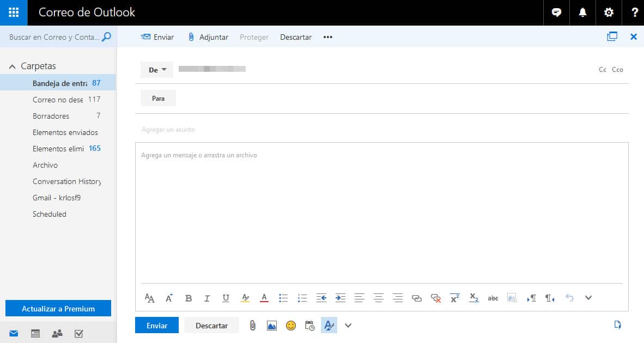Click the add-ins icon at bottom right
644x343 pixels.
point(617,325)
